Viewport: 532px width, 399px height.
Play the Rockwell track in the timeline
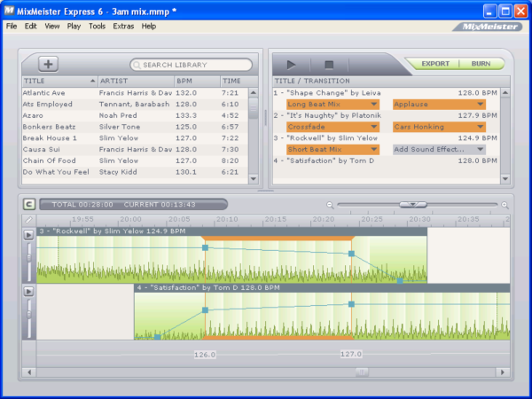(27, 235)
